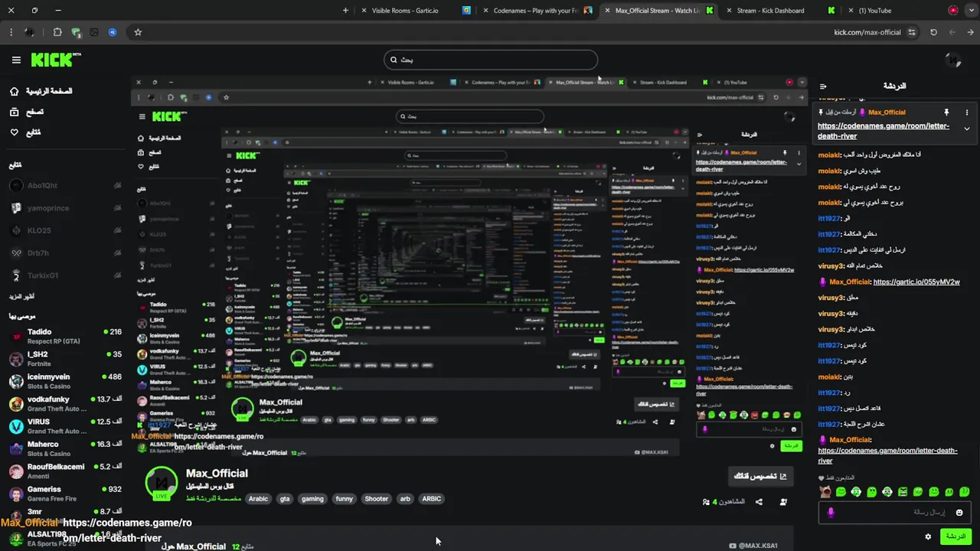Click the green الدردشة send button
Viewport: 980px width, 551px height.
955,536
